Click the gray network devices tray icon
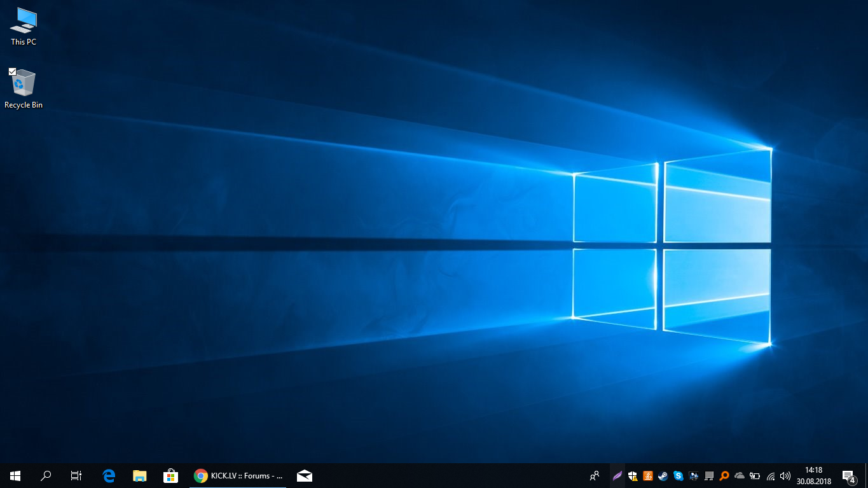The image size is (868, 488). coord(709,475)
